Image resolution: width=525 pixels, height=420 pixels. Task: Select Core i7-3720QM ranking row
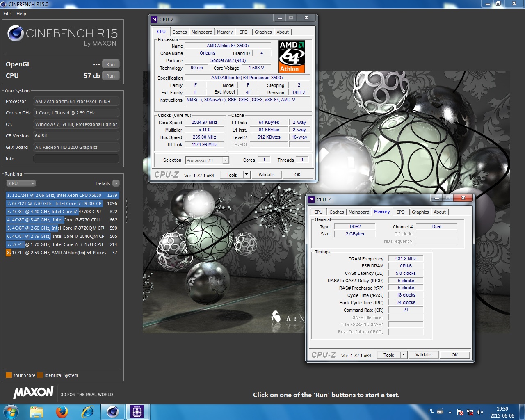[62, 228]
